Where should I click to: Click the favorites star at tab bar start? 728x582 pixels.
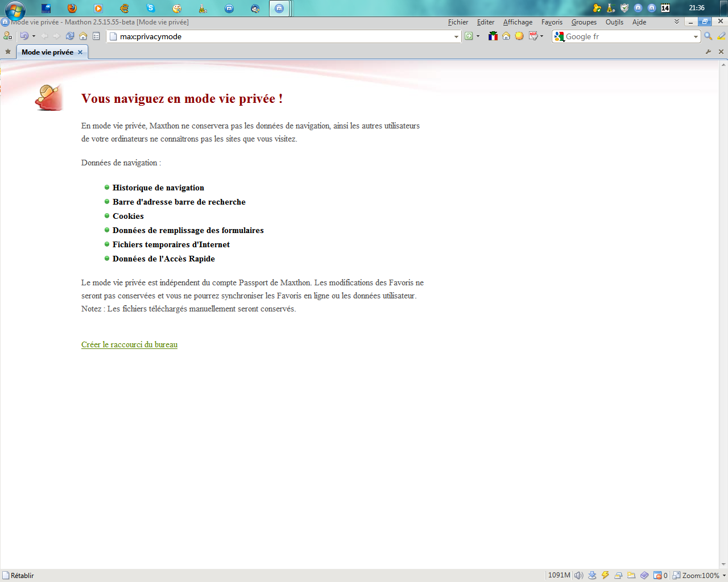[8, 52]
